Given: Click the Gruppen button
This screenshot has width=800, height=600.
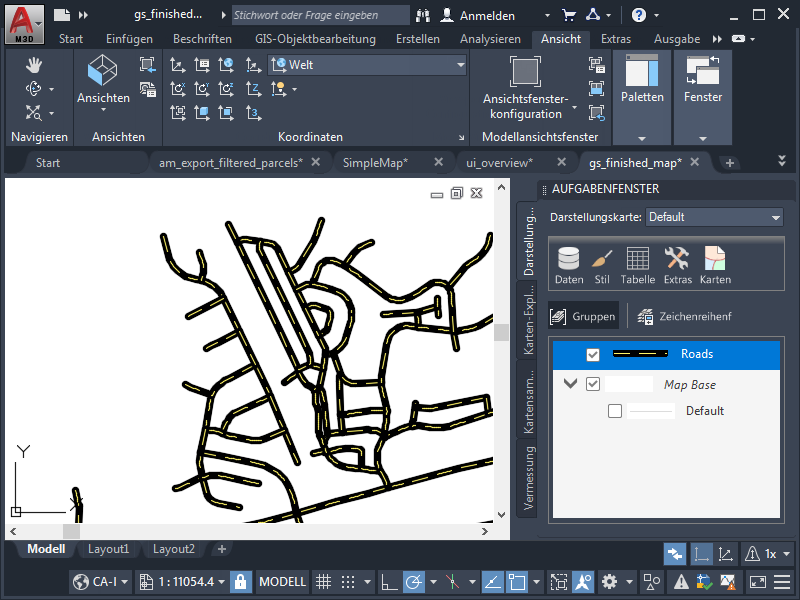Looking at the screenshot, I should point(583,316).
